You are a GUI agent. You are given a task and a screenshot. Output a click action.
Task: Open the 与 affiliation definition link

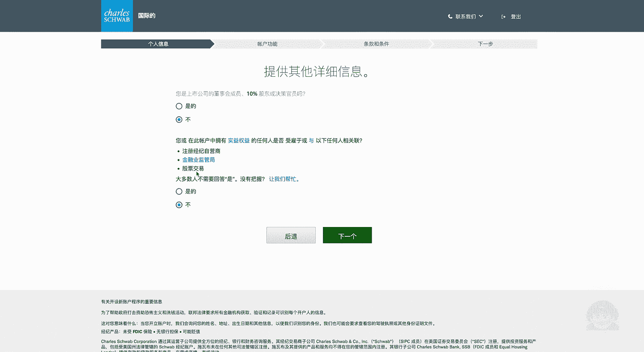coord(311,141)
